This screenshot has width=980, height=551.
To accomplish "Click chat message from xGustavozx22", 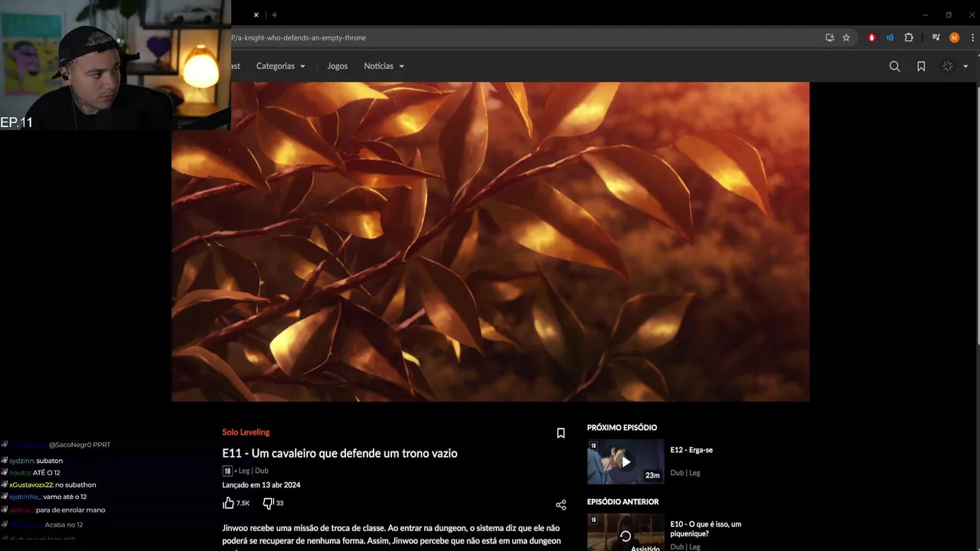I will point(52,484).
